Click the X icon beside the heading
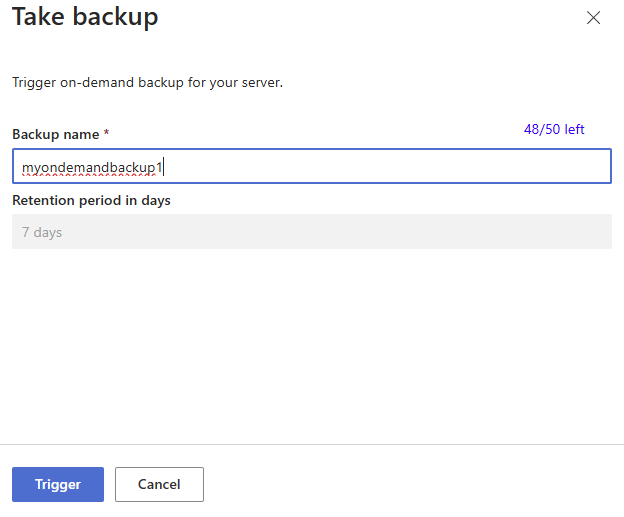 [593, 18]
